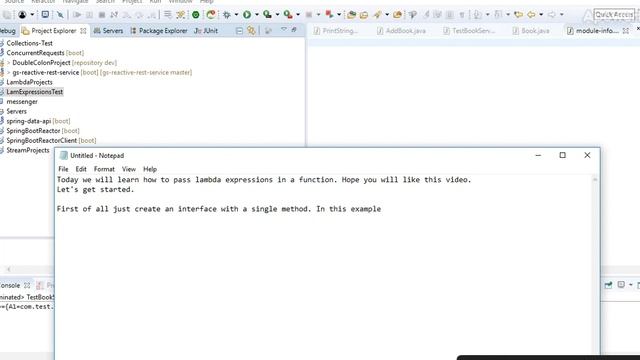Viewport: 640px width, 360px height.
Task: Select the StreamProjects project
Action: click(x=28, y=150)
